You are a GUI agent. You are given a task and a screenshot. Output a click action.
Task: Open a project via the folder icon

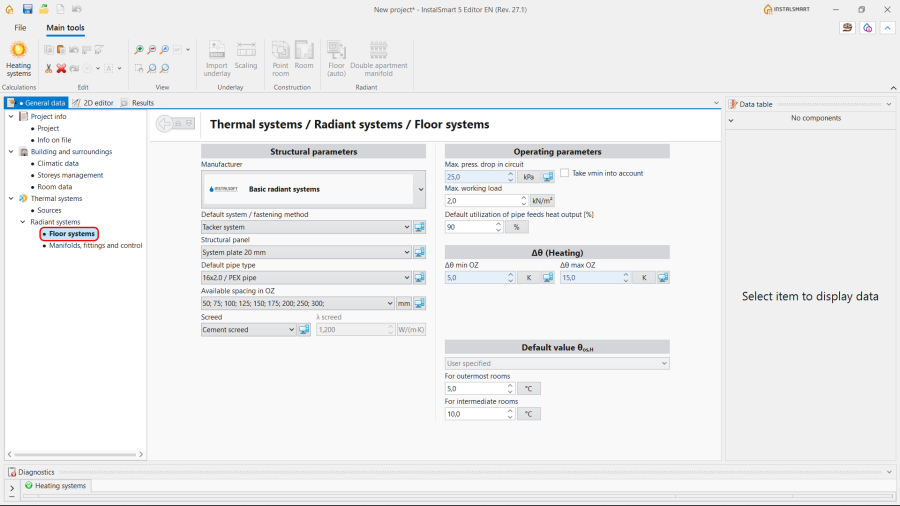[x=44, y=9]
